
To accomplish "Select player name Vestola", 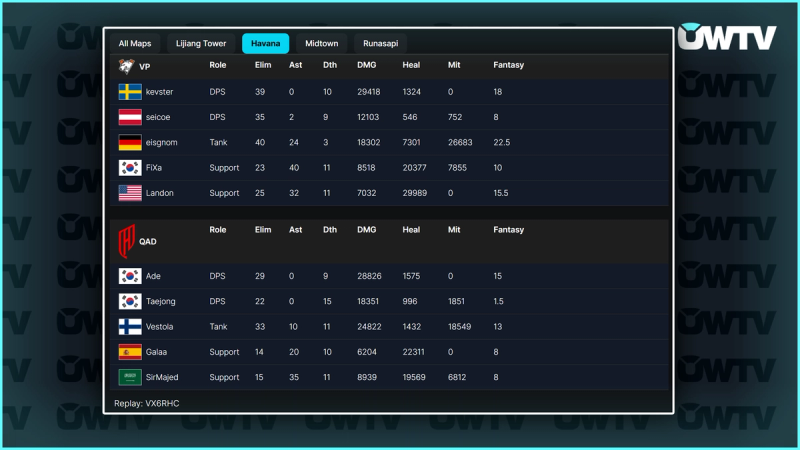I will click(x=159, y=327).
